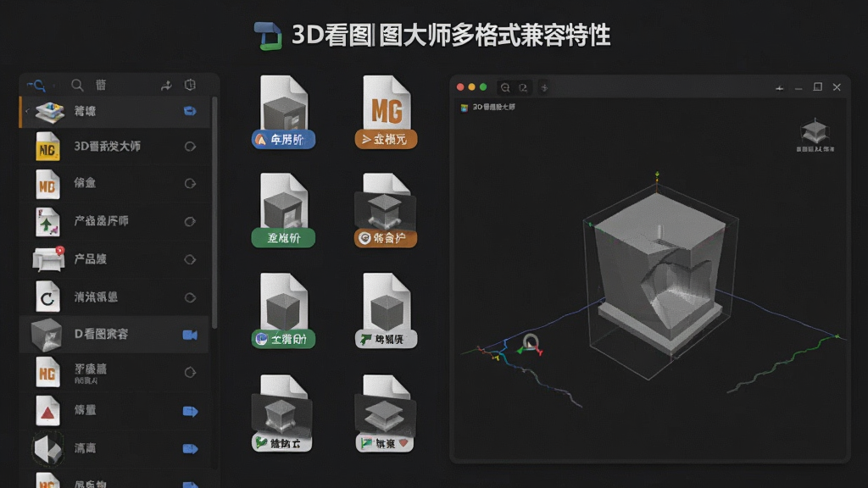Open the cube file card with the green globe badge
The image size is (868, 488).
[283, 311]
